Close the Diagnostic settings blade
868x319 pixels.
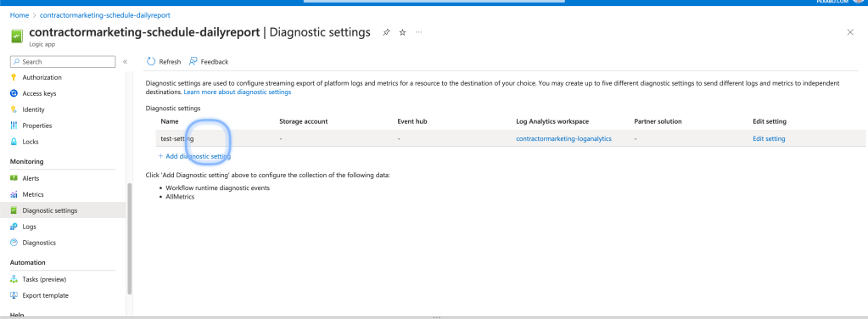tap(850, 32)
